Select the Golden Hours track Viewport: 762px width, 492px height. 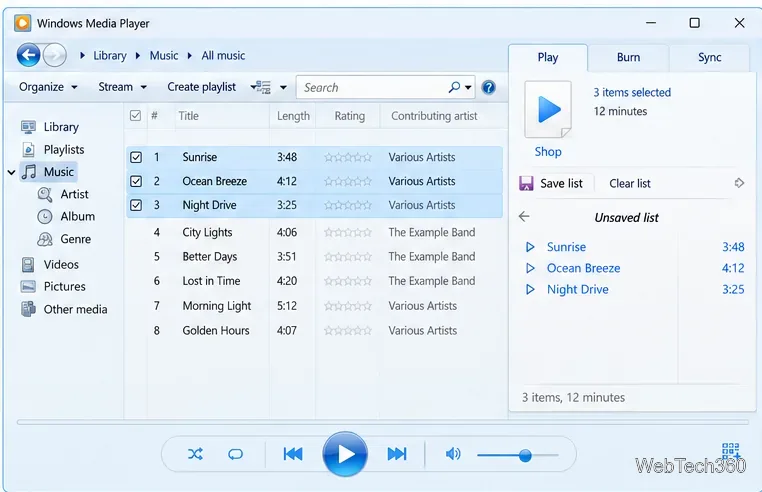[x=314, y=331]
